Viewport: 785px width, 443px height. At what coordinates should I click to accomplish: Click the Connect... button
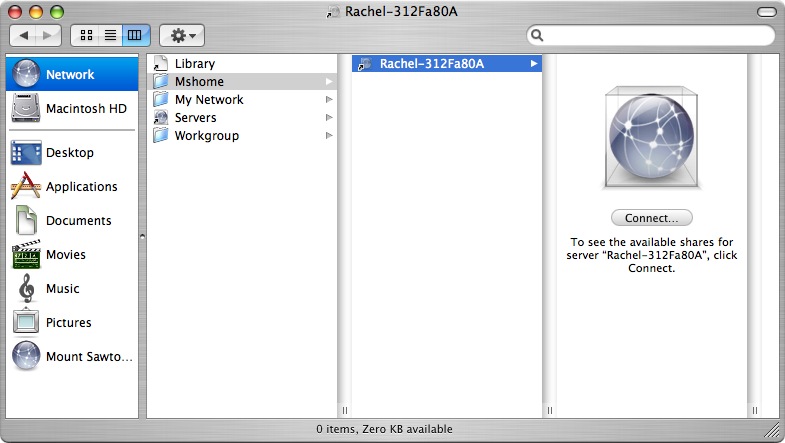click(x=651, y=218)
